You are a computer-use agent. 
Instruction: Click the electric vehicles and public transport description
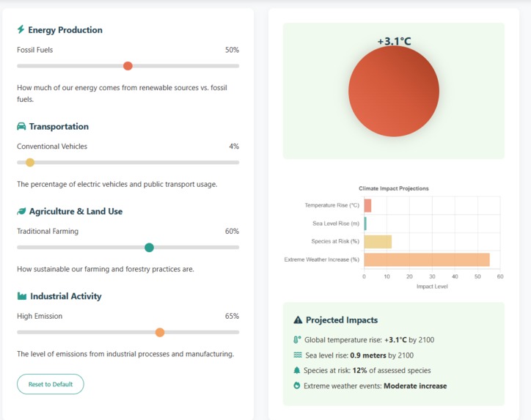point(117,184)
